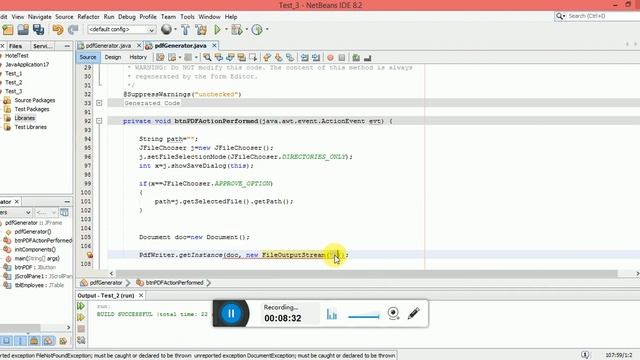
Task: Click the New Project icon in the toolbar
Action: [x=8, y=29]
